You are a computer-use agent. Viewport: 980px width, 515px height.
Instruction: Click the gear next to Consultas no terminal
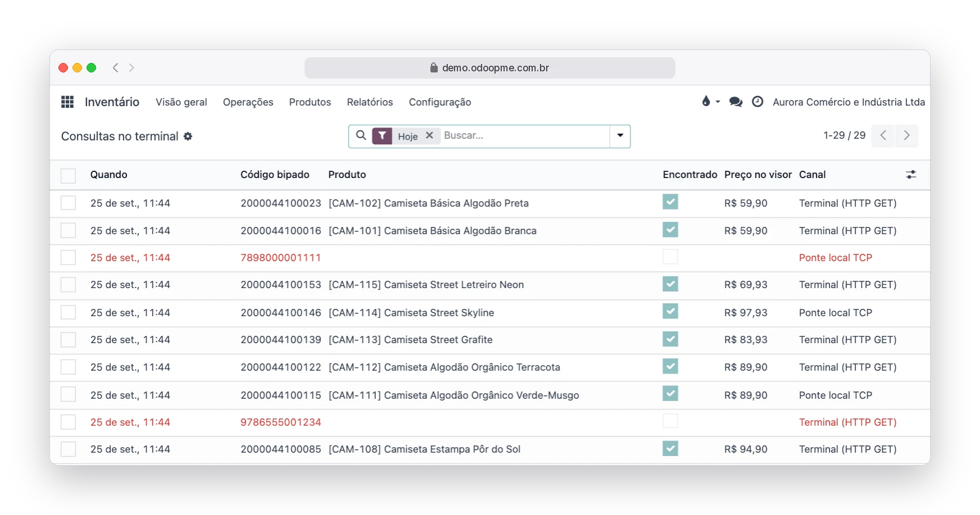tap(188, 136)
